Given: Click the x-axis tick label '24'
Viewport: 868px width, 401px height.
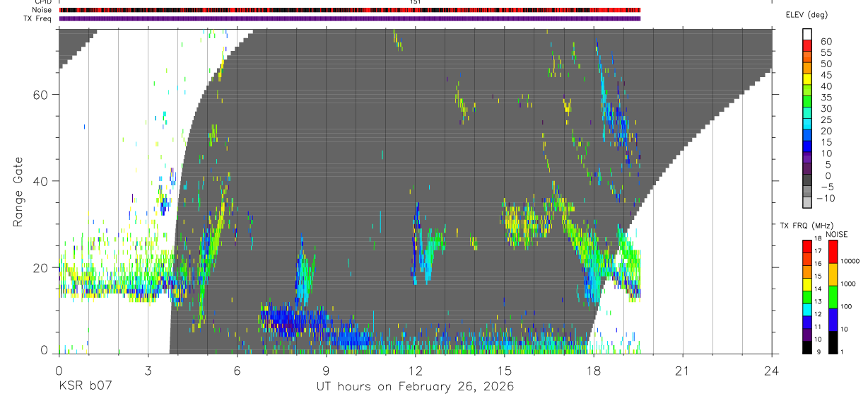Looking at the screenshot, I should [x=772, y=371].
